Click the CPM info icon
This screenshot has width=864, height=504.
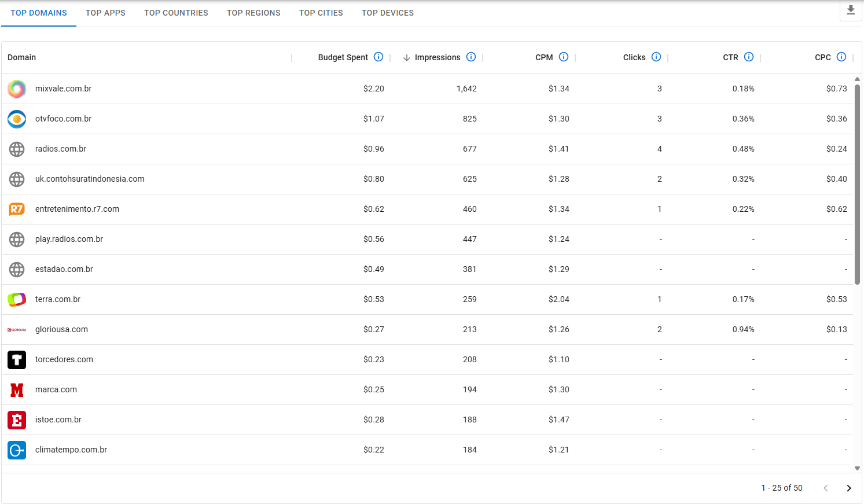tap(564, 57)
